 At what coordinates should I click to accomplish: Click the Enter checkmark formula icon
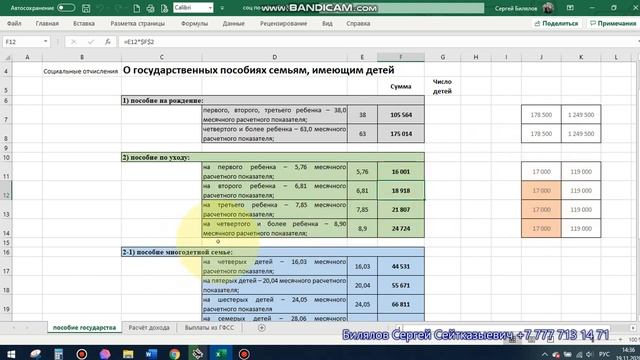point(91,42)
